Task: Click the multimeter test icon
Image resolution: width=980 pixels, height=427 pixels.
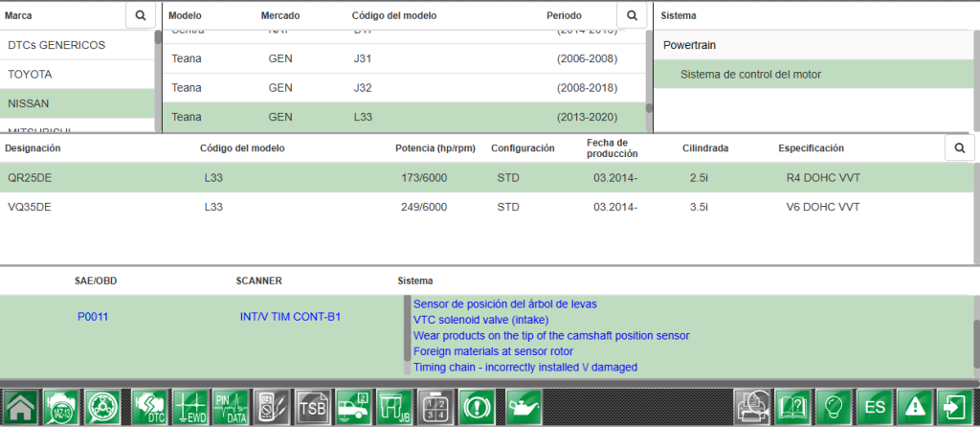Action: point(272,407)
